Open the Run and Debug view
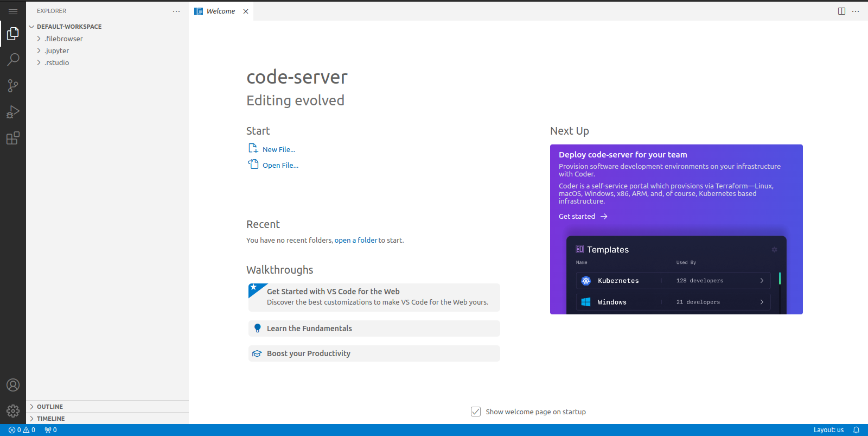Screen dimensions: 868x436 point(13,112)
